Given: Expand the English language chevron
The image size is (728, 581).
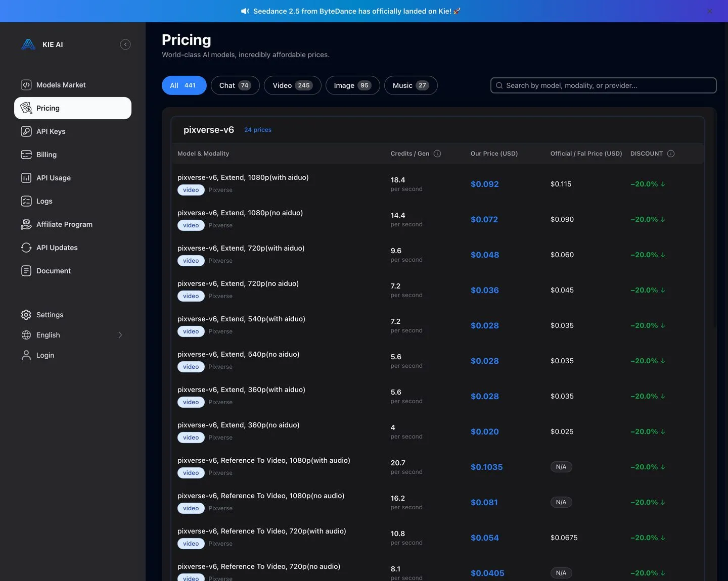Looking at the screenshot, I should pos(120,335).
